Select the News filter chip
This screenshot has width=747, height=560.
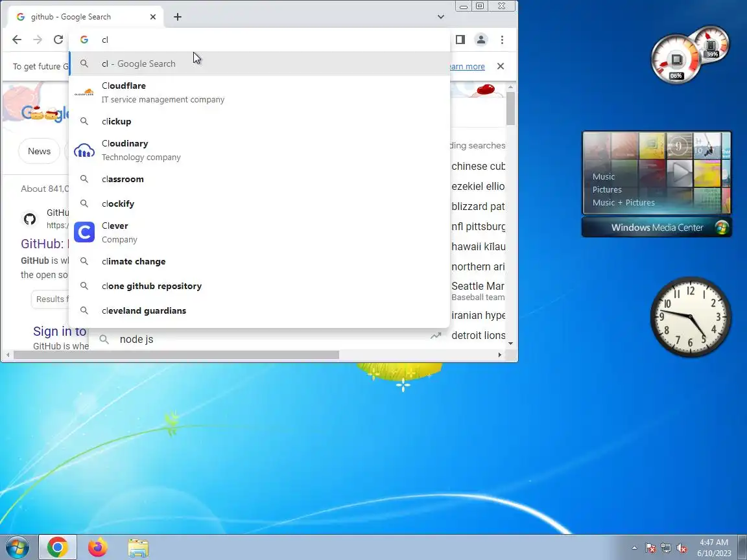(x=39, y=151)
